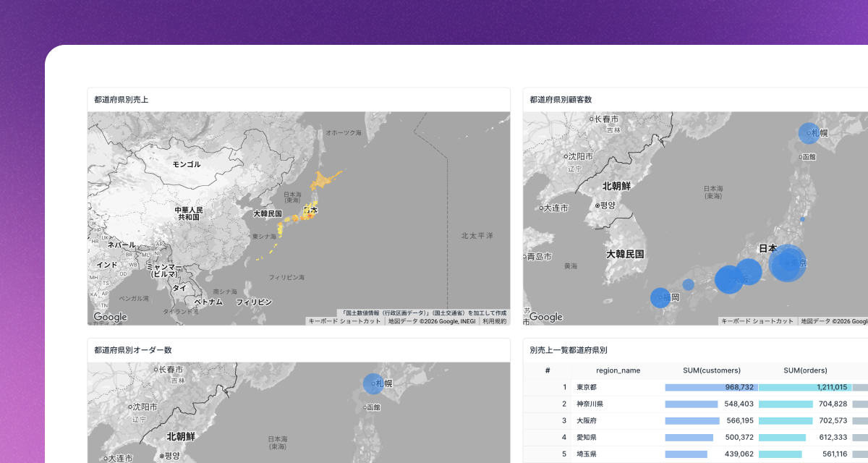Click フィリピン country label on sales map

[x=254, y=301]
